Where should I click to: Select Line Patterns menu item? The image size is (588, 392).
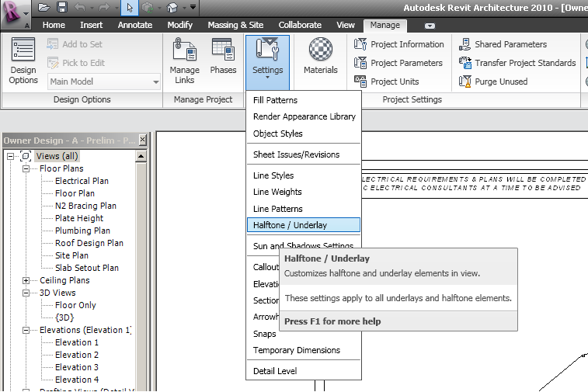point(304,209)
